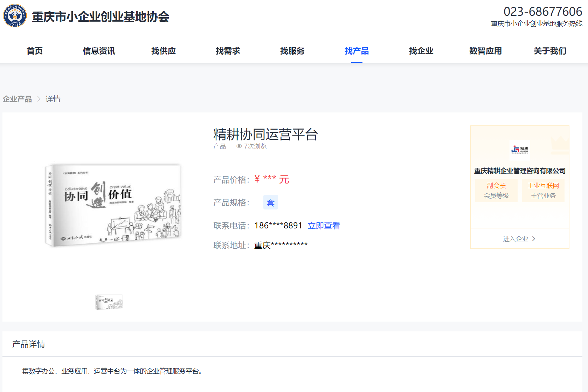The width and height of the screenshot is (588, 392).
Task: Click the masked phone 186****8891
Action: click(278, 226)
